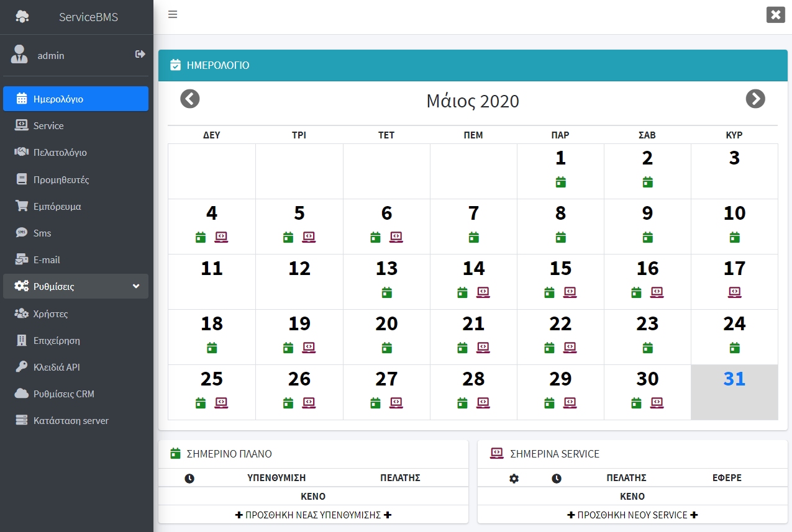Click the green reminder icon on May 1
The width and height of the screenshot is (792, 532).
click(560, 182)
